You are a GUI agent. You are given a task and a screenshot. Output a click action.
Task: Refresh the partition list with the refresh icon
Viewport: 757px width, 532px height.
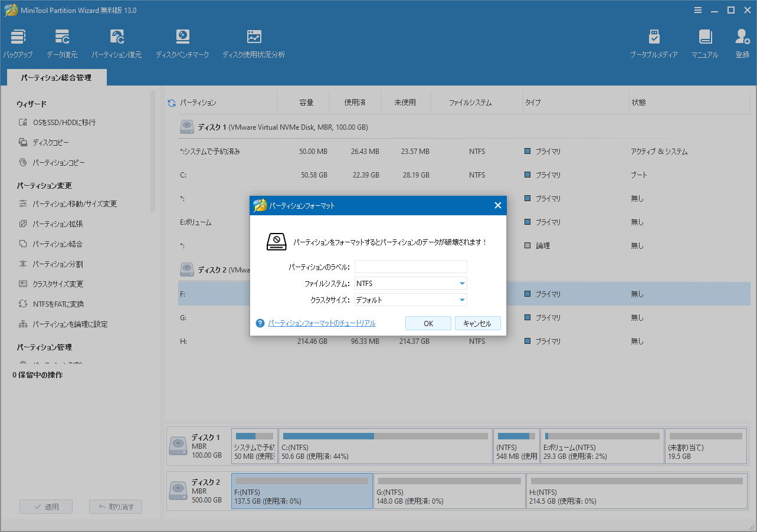(172, 103)
